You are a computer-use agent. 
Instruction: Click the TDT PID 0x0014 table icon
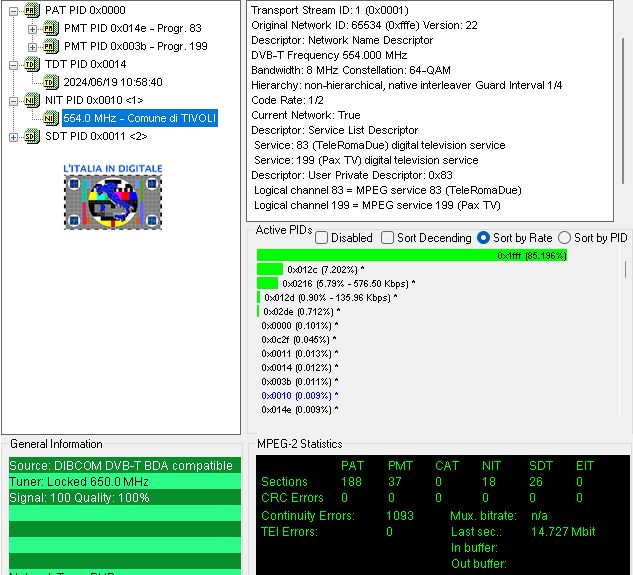(x=32, y=64)
